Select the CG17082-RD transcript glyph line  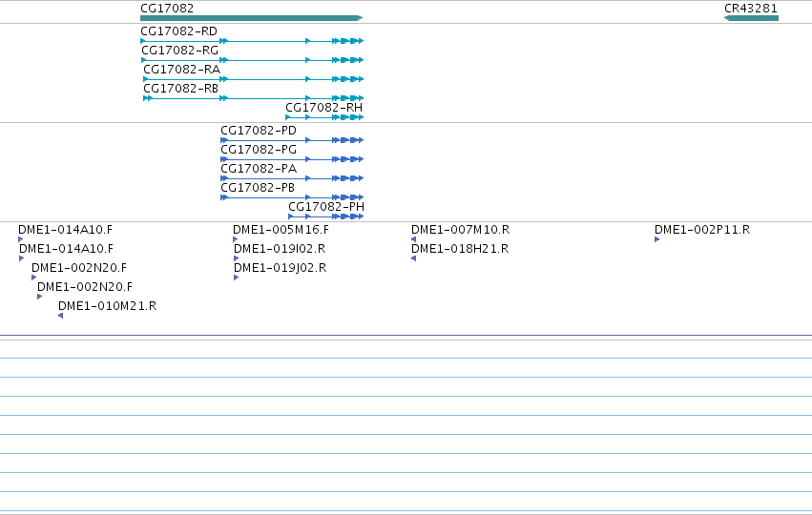coord(252,41)
